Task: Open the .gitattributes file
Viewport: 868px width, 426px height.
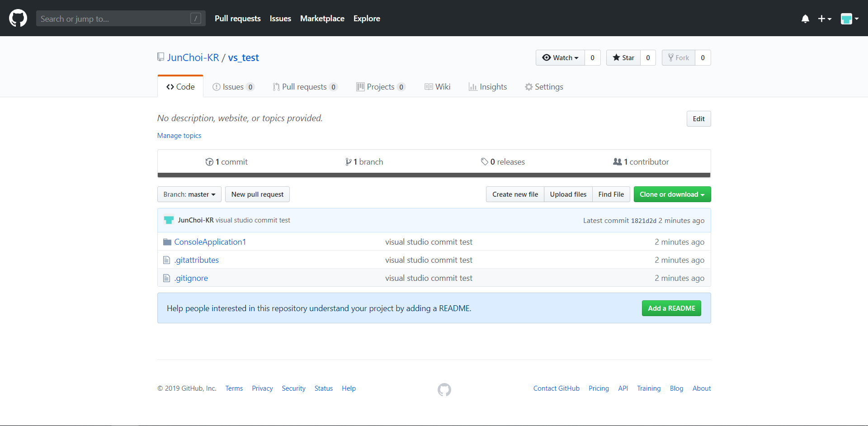Action: point(197,260)
